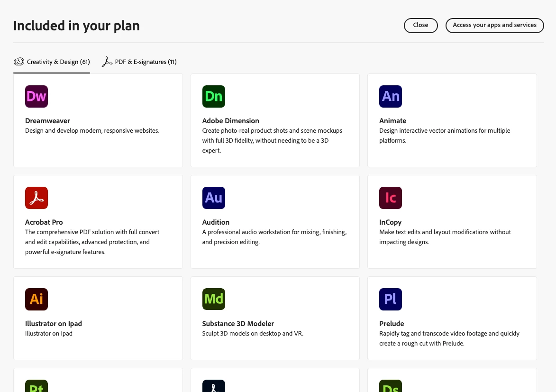The image size is (556, 392).
Task: Click the partially visible Pt icon
Action: coord(36,386)
